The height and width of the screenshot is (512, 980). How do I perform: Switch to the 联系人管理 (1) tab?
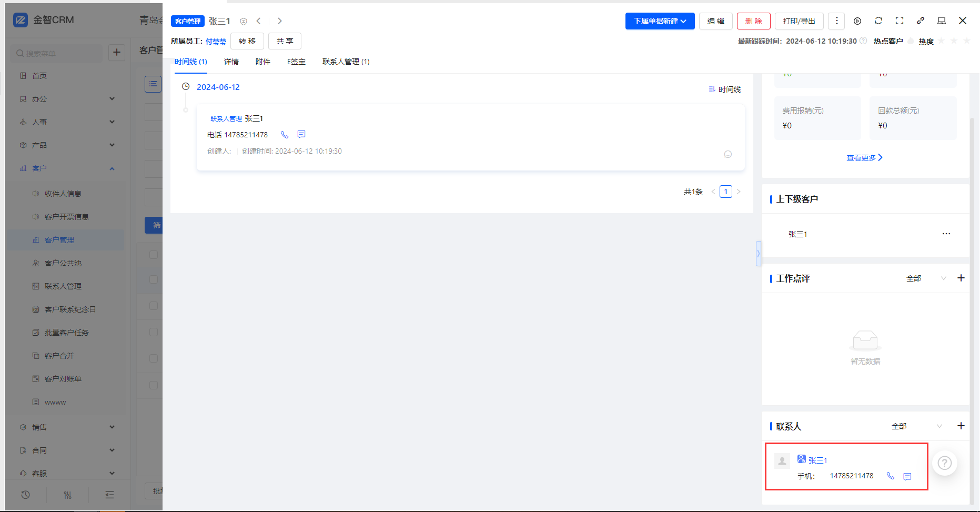tap(346, 62)
